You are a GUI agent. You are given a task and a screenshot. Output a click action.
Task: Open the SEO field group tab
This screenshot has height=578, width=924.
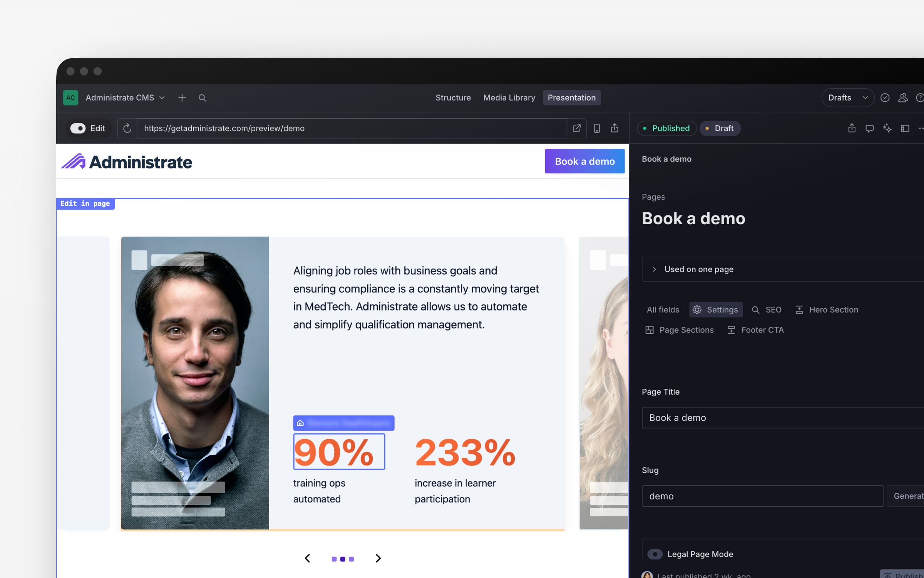click(x=767, y=310)
